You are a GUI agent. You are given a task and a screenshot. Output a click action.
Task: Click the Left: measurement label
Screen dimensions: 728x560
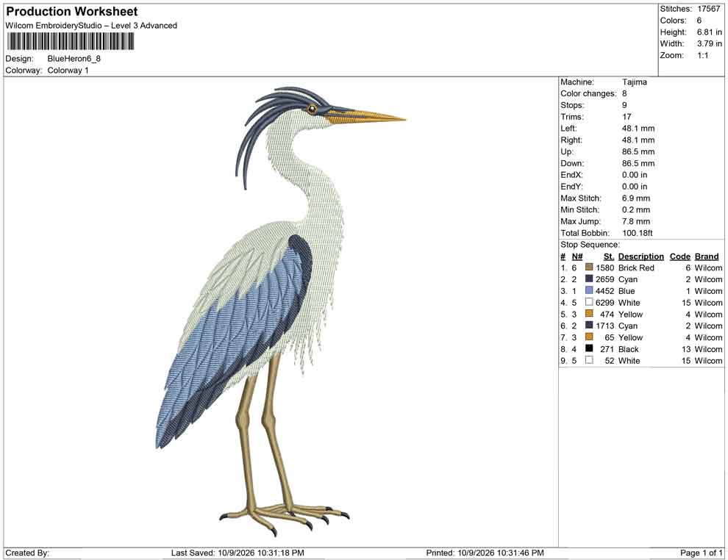point(568,129)
